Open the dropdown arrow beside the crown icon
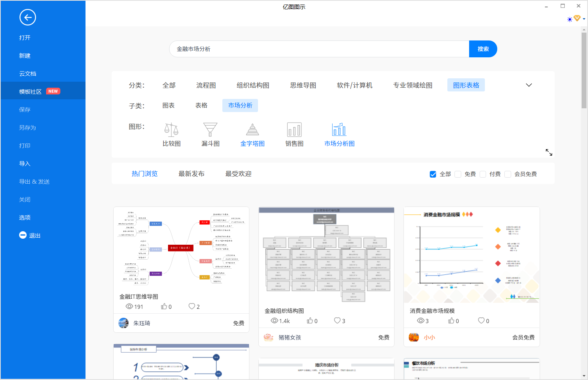The width and height of the screenshot is (588, 380). point(584,19)
